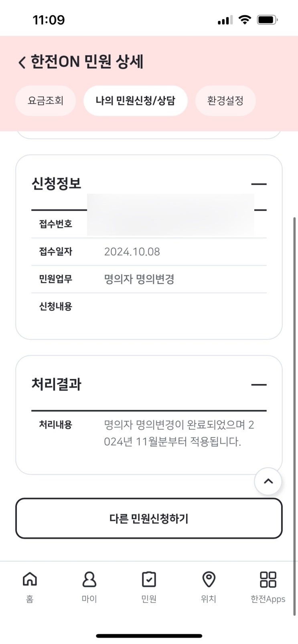Image resolution: width=298 pixels, height=644 pixels.
Task: Tap the 한전ON 민원 상세 title
Action: [87, 62]
